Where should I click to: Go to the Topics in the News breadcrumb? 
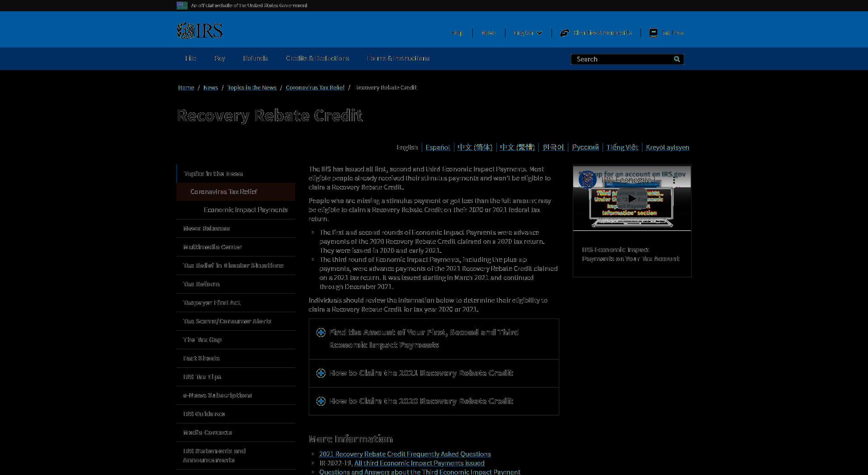click(252, 88)
